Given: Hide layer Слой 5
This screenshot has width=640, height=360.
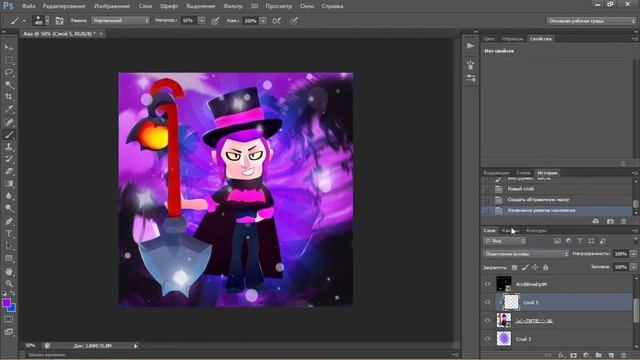Looking at the screenshot, I should tap(487, 302).
